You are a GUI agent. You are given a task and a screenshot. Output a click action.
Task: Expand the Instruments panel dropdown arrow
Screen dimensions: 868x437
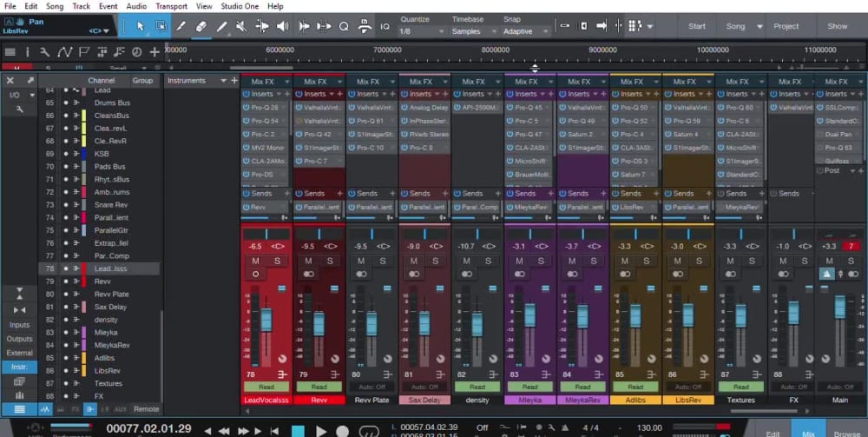(224, 80)
